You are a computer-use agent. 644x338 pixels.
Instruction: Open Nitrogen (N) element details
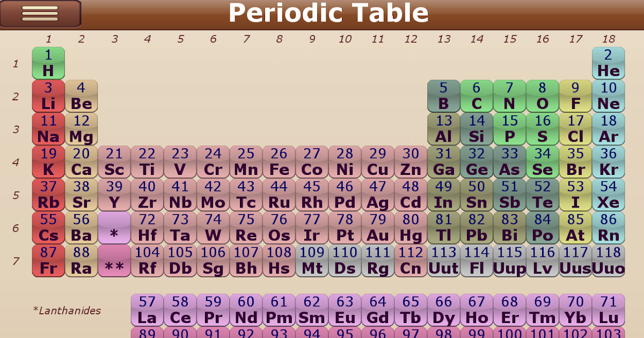(x=510, y=96)
